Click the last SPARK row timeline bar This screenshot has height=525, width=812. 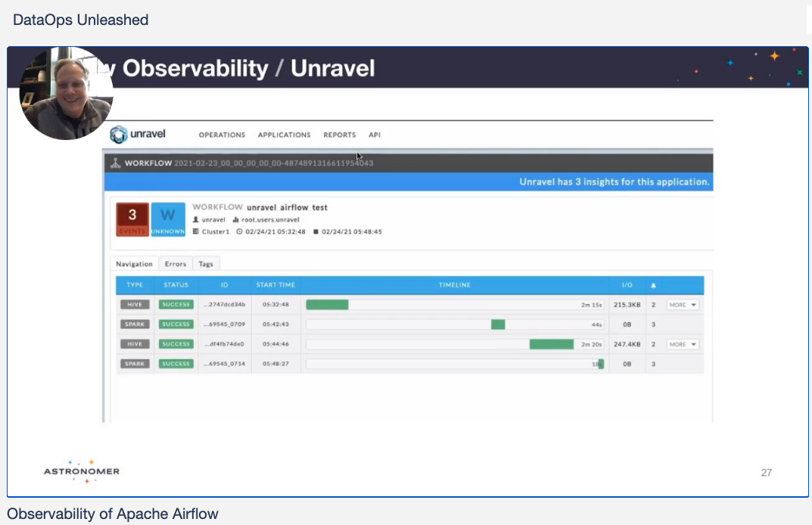(x=601, y=364)
